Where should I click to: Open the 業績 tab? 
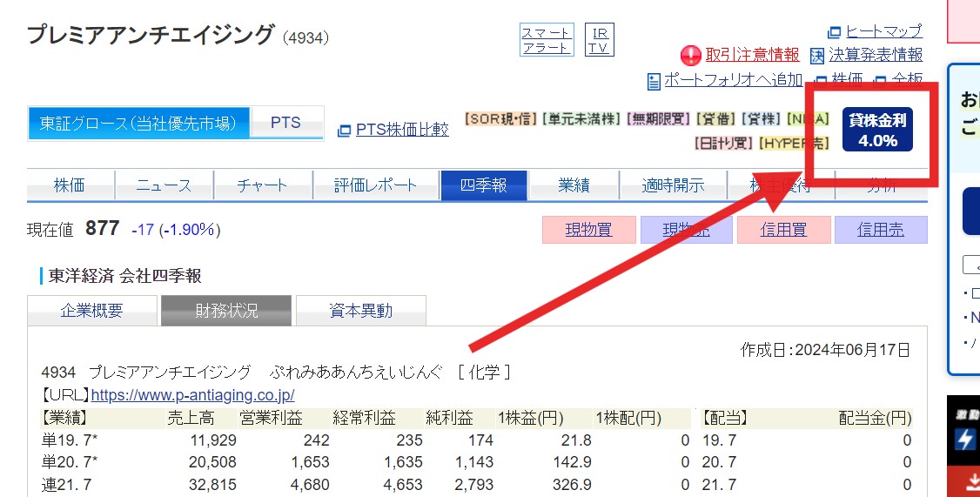tap(574, 185)
